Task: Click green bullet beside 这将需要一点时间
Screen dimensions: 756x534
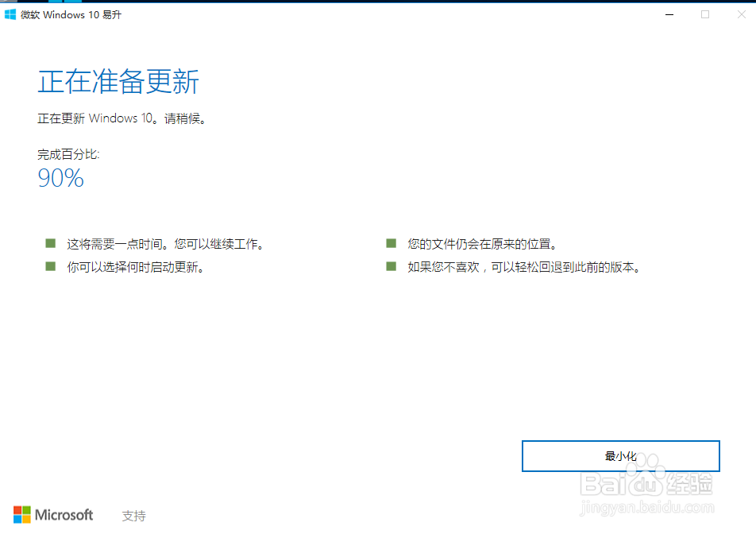Action: click(51, 243)
